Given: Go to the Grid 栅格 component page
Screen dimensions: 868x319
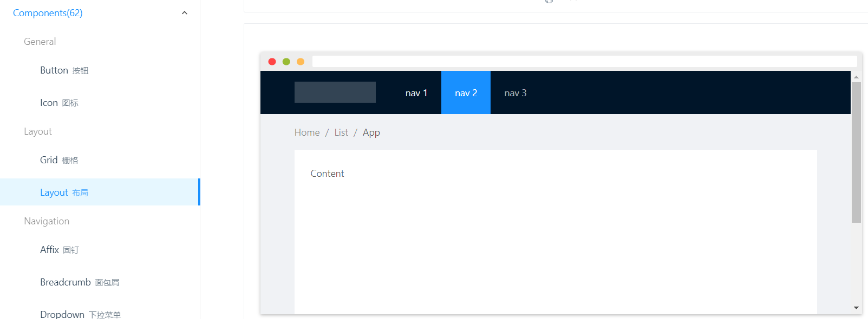Looking at the screenshot, I should coord(59,160).
